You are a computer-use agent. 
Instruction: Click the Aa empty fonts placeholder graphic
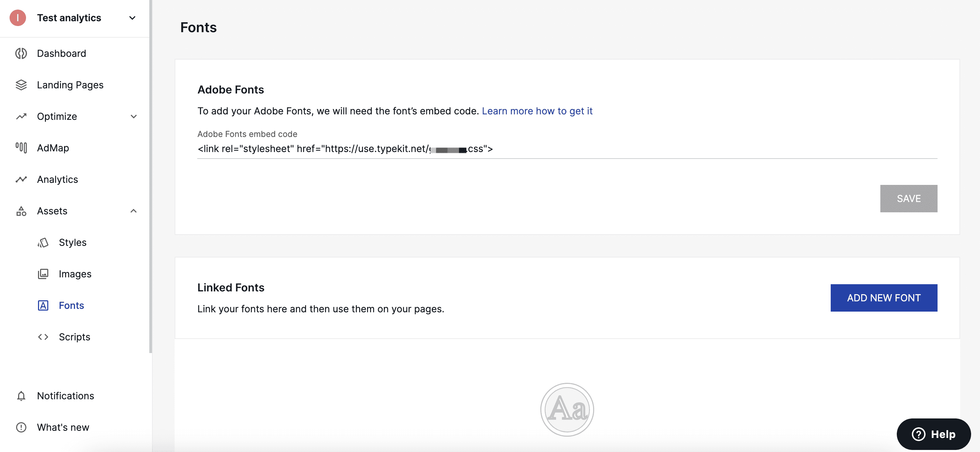(x=567, y=410)
